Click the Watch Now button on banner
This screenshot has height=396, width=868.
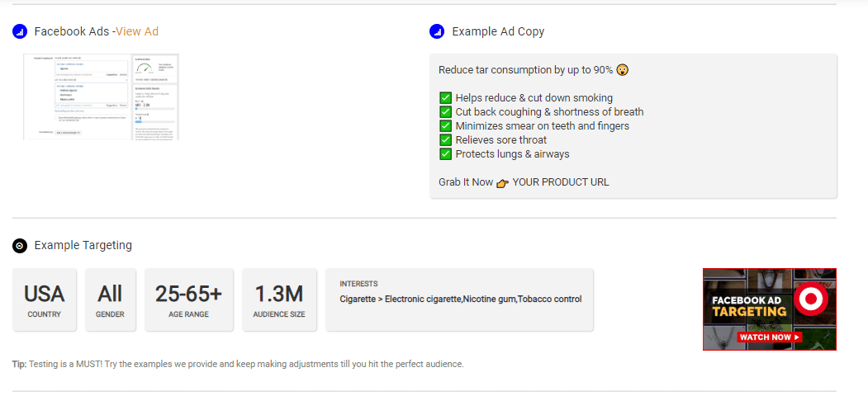[x=770, y=337]
